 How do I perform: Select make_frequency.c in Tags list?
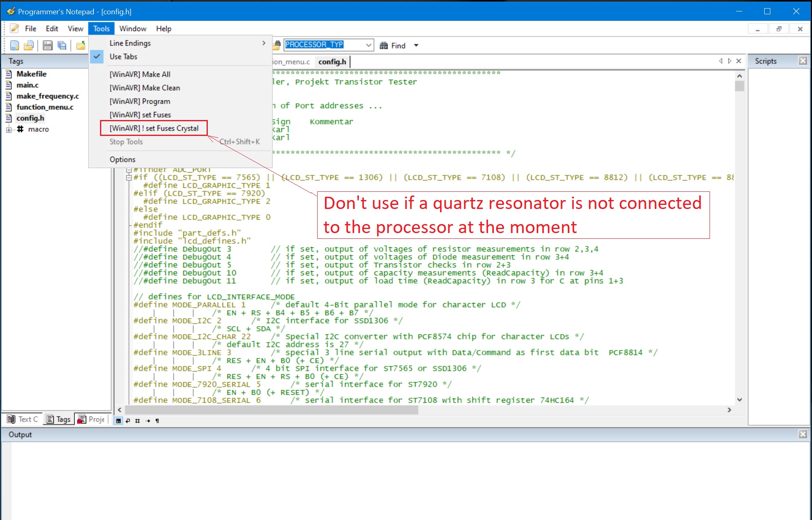coord(47,96)
